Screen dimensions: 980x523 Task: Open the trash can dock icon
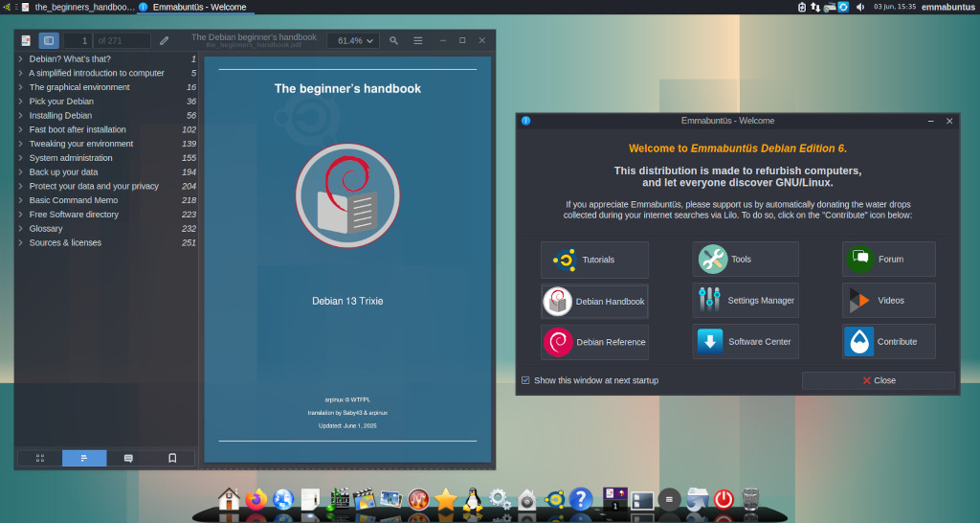click(750, 499)
